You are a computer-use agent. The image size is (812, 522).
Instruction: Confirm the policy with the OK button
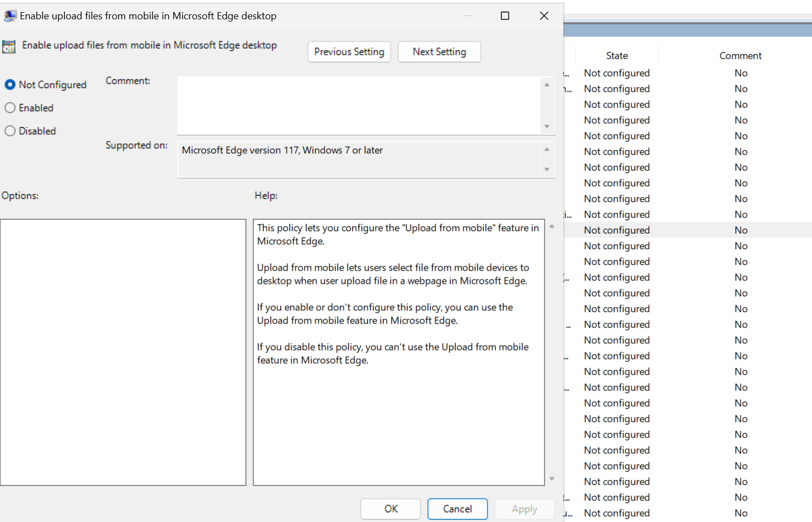pyautogui.click(x=391, y=509)
